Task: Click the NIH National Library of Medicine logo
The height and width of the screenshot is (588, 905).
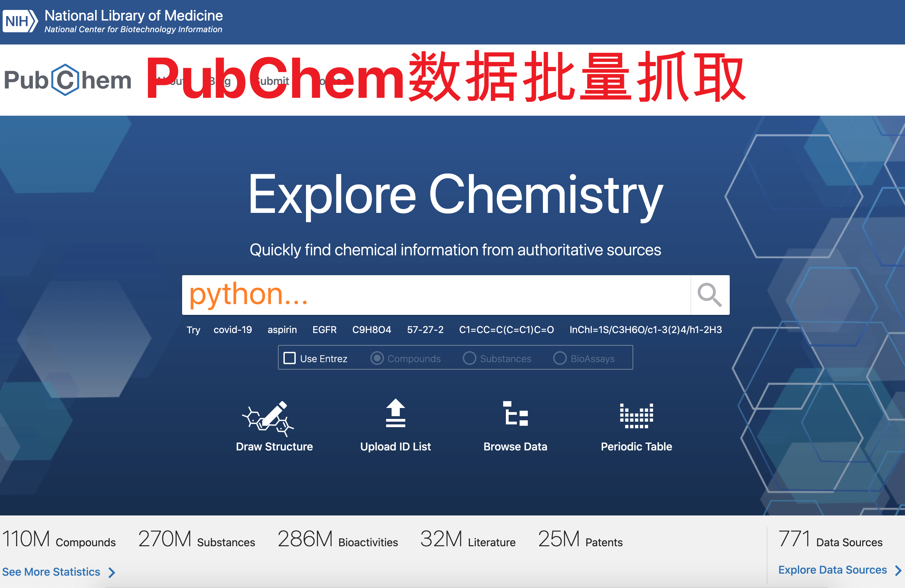Action: pyautogui.click(x=113, y=21)
